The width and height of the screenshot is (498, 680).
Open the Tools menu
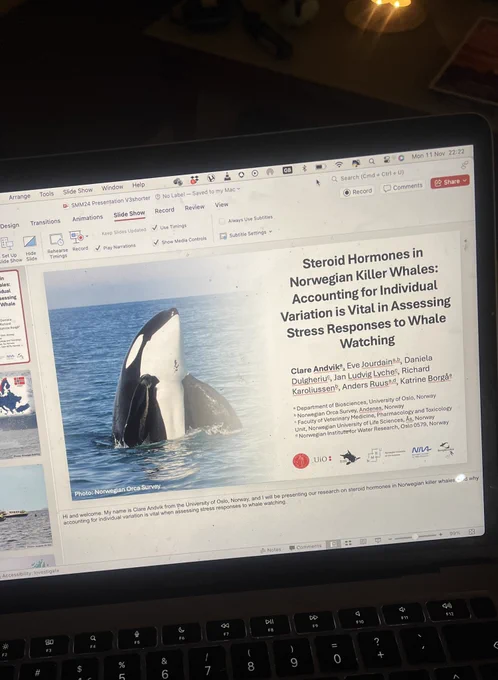46,194
